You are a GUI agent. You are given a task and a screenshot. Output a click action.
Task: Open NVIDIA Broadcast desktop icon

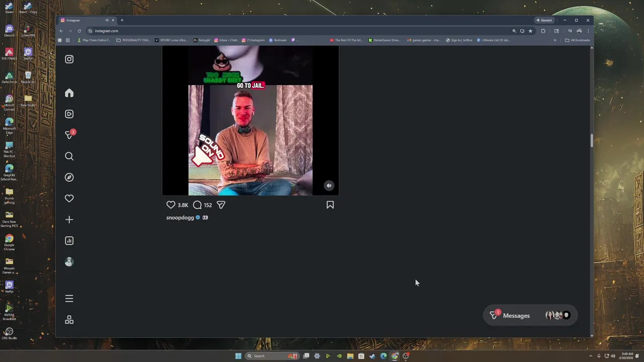pos(9,312)
